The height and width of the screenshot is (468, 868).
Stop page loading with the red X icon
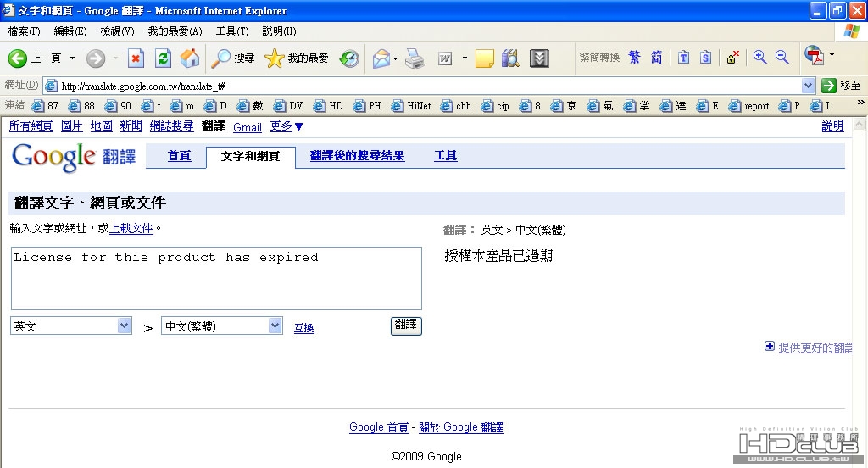click(x=136, y=58)
